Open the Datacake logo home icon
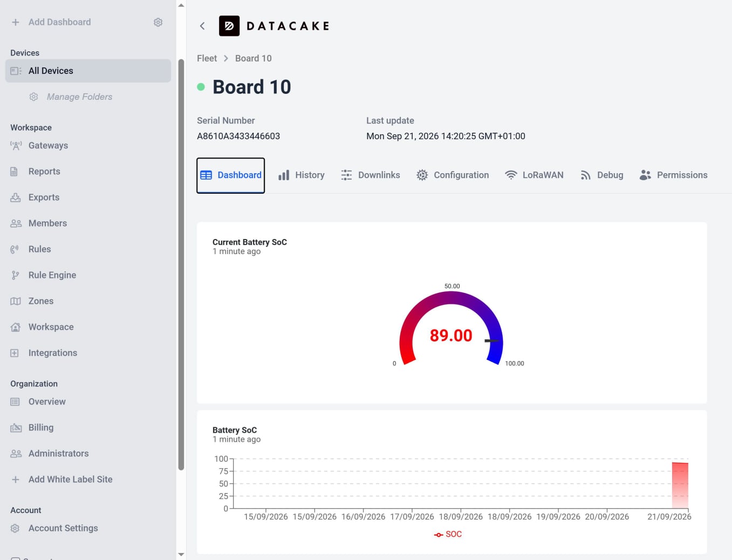732x560 pixels. [x=229, y=26]
